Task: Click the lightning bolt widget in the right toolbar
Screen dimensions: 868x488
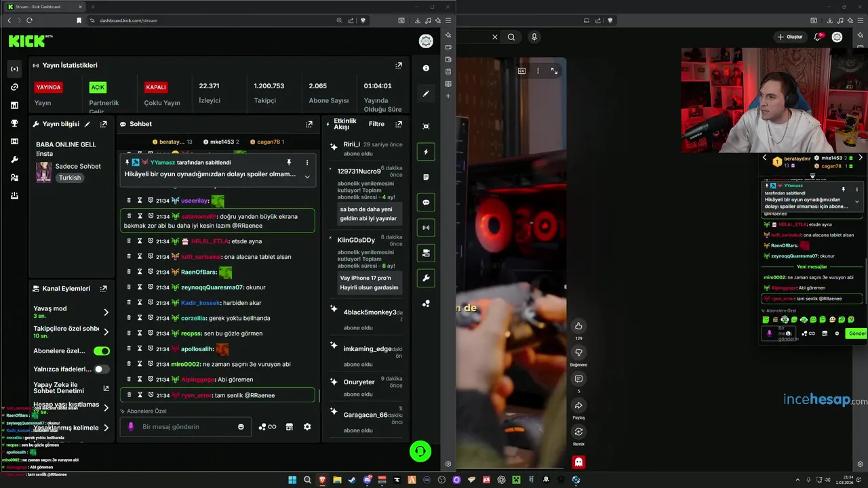Action: [x=426, y=152]
